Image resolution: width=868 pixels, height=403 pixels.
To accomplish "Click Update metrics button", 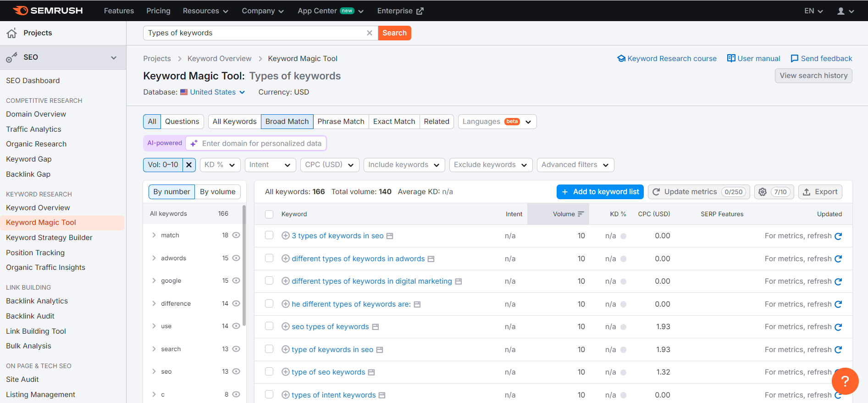I will pos(699,192).
